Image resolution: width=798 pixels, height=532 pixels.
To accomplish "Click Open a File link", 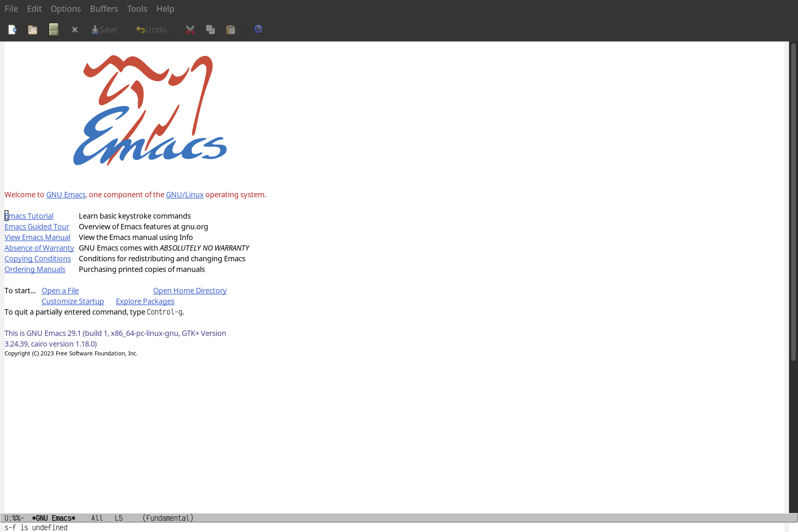I will point(60,290).
